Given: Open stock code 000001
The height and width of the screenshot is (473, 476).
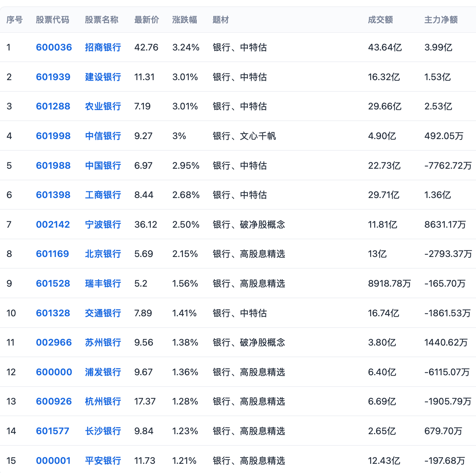Looking at the screenshot, I should coord(53,461).
